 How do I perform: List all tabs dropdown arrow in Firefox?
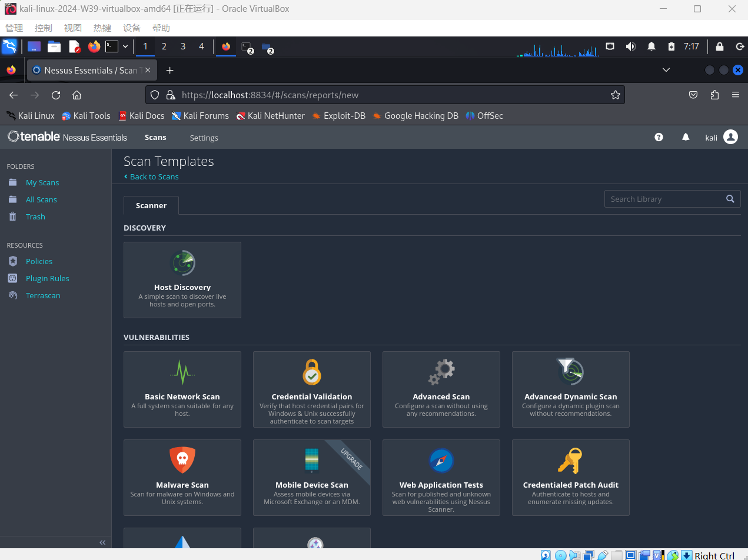666,70
